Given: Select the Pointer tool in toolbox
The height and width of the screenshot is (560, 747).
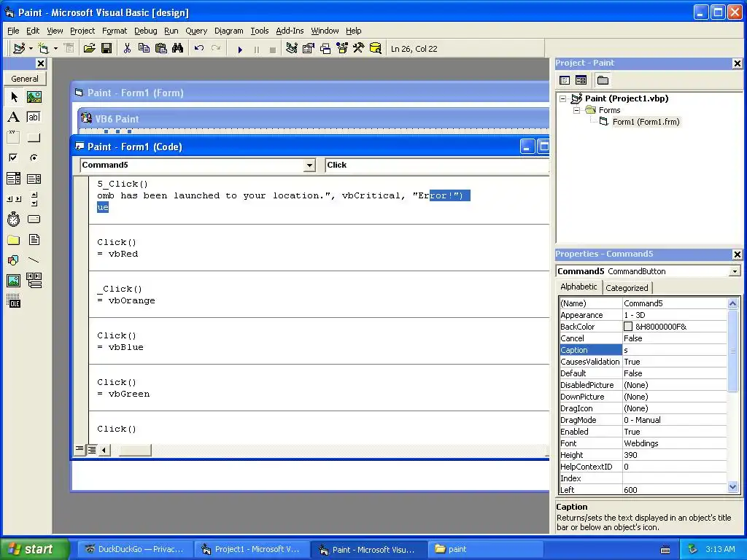Looking at the screenshot, I should point(14,97).
